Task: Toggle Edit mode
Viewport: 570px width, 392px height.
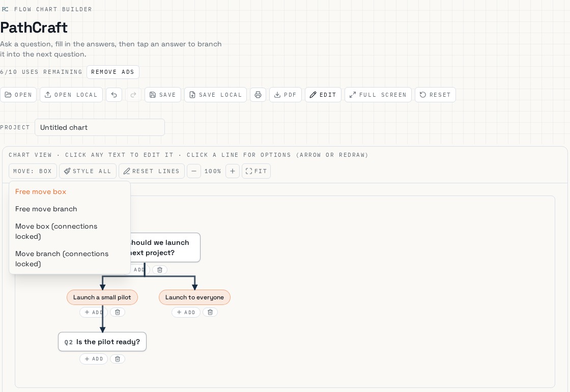Action: click(323, 95)
